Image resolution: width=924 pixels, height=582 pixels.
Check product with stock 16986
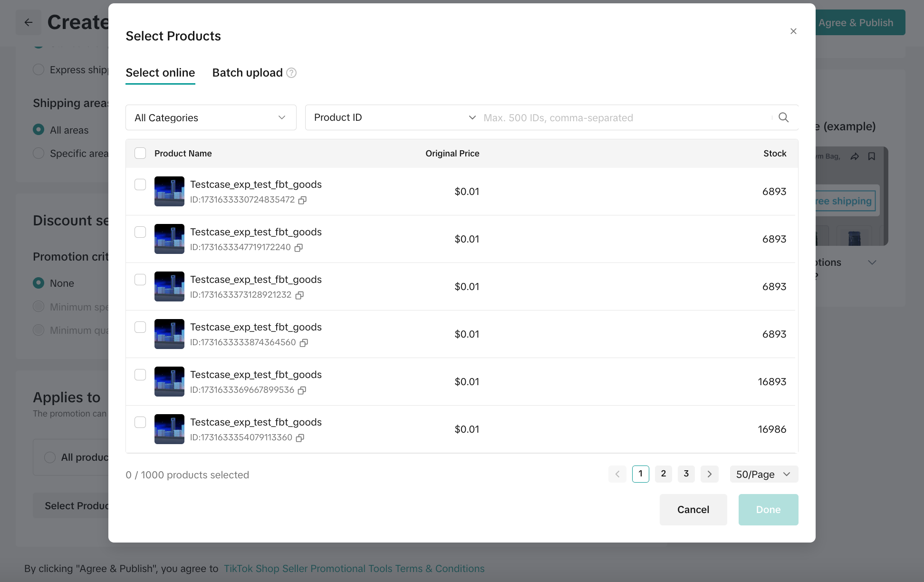pos(140,422)
